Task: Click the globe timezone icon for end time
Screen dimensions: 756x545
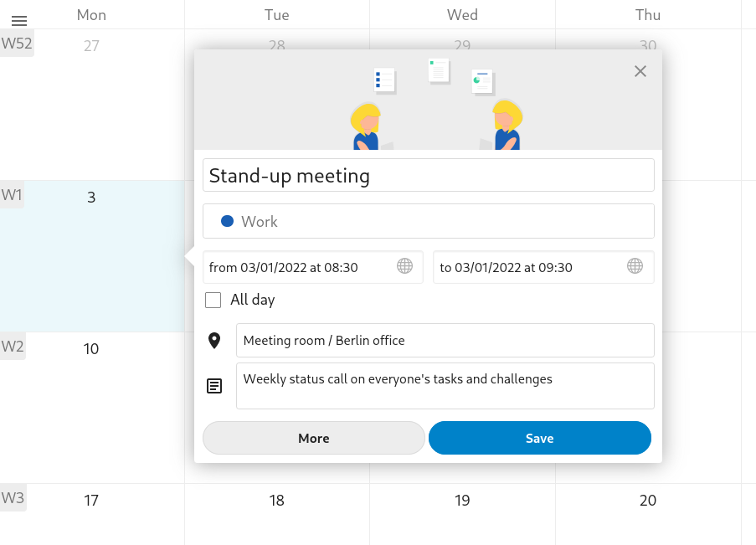Action: (635, 266)
